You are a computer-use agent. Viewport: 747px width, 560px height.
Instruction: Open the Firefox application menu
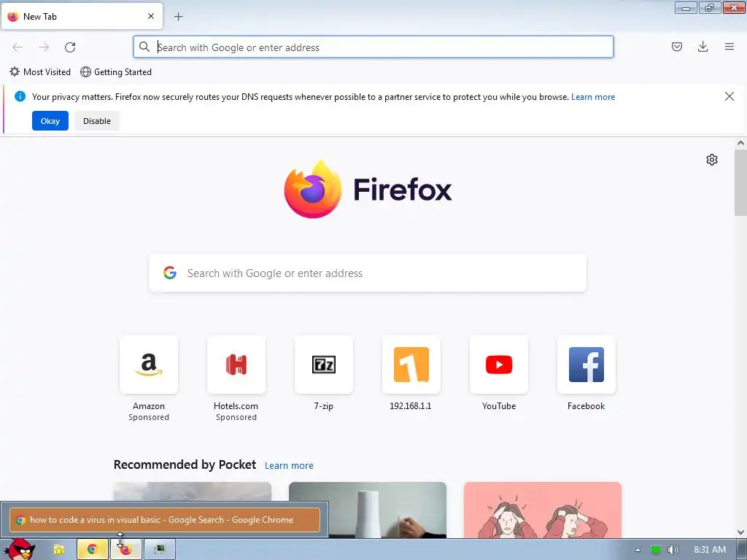pyautogui.click(x=729, y=47)
